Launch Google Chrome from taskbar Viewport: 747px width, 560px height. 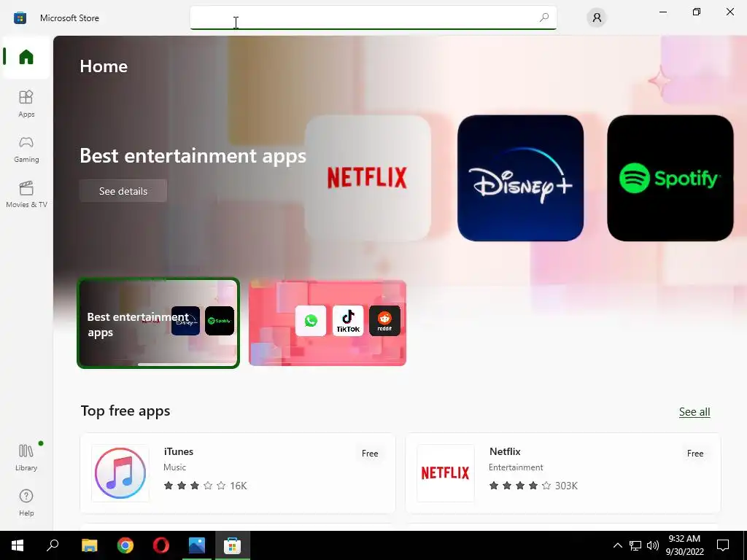tap(125, 545)
